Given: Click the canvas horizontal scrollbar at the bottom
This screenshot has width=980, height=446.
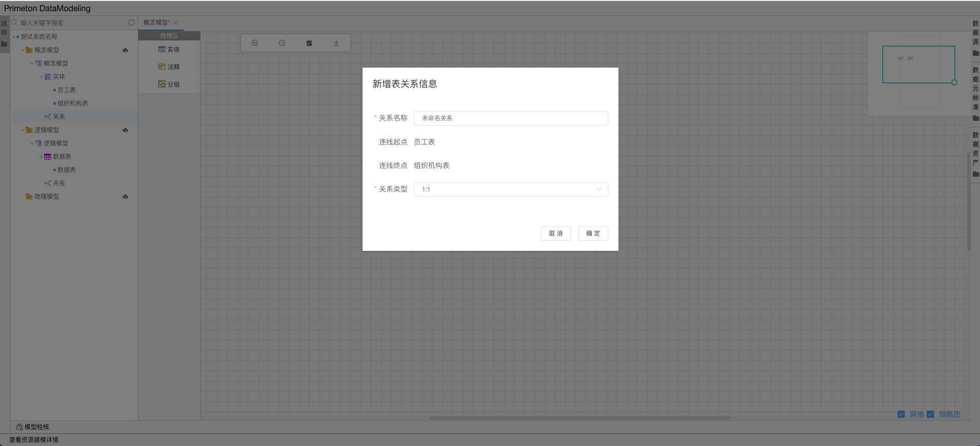Looking at the screenshot, I should click(x=580, y=418).
